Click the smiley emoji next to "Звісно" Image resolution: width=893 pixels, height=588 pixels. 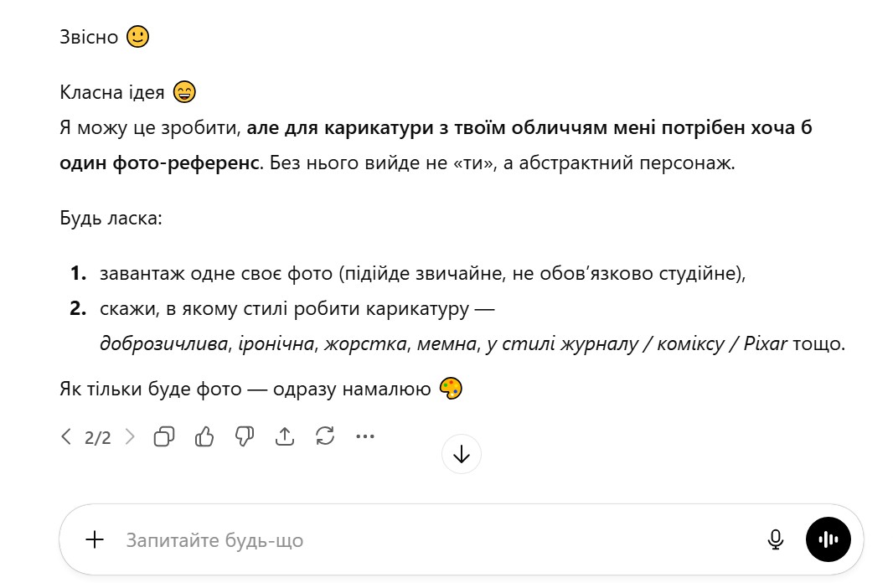[x=137, y=37]
